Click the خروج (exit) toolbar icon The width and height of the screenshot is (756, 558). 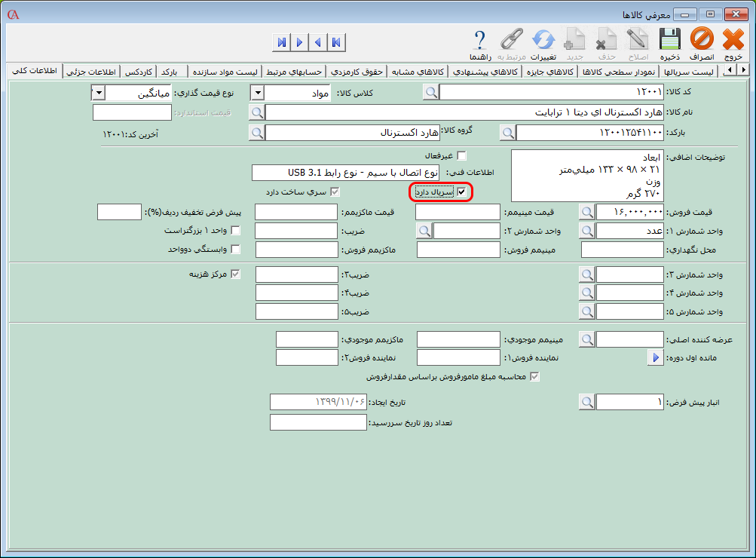733,44
